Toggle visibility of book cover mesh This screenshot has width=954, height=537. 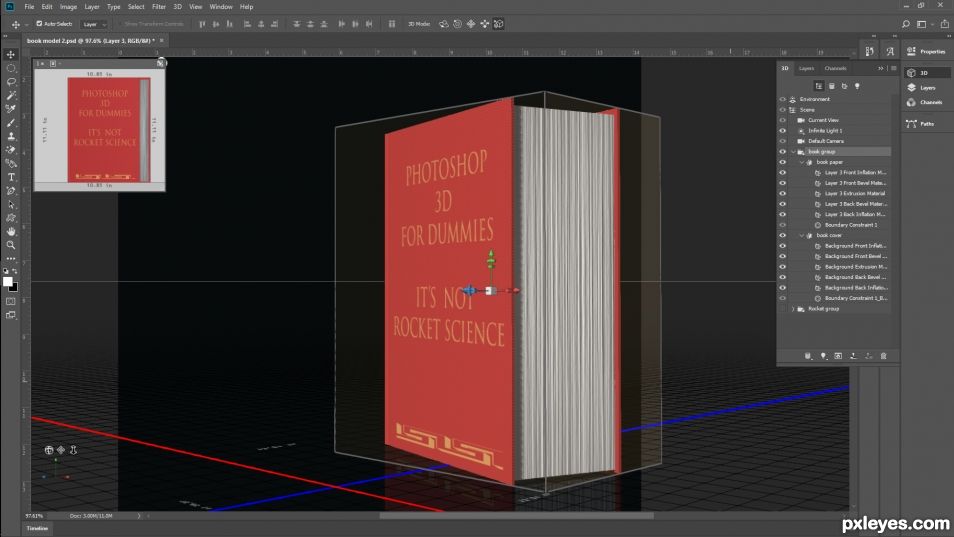[x=783, y=235]
